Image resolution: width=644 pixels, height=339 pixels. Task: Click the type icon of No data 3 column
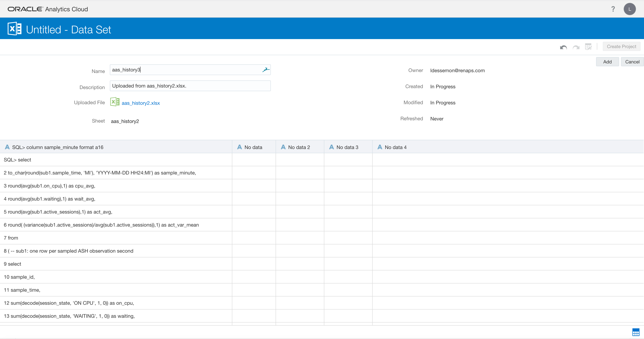click(332, 147)
